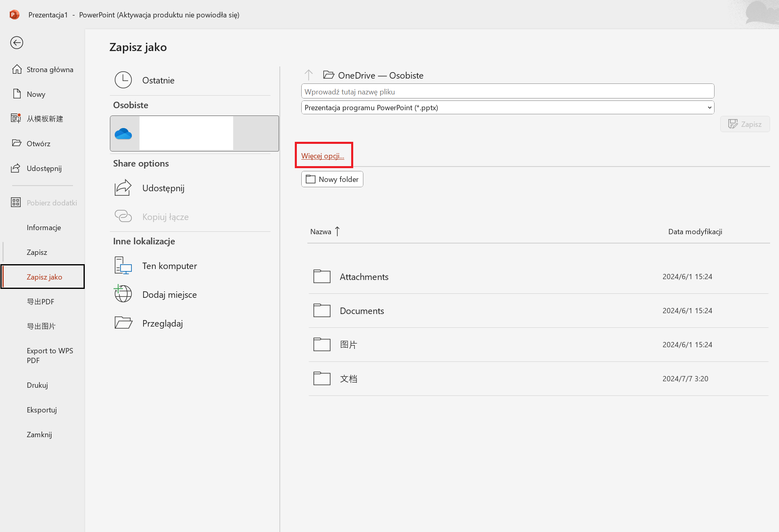Click the back arrow icon
Screen dimensions: 779x532
click(x=17, y=43)
